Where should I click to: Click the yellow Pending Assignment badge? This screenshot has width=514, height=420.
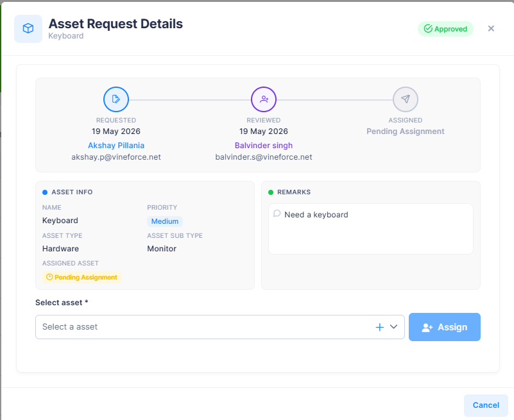point(81,277)
